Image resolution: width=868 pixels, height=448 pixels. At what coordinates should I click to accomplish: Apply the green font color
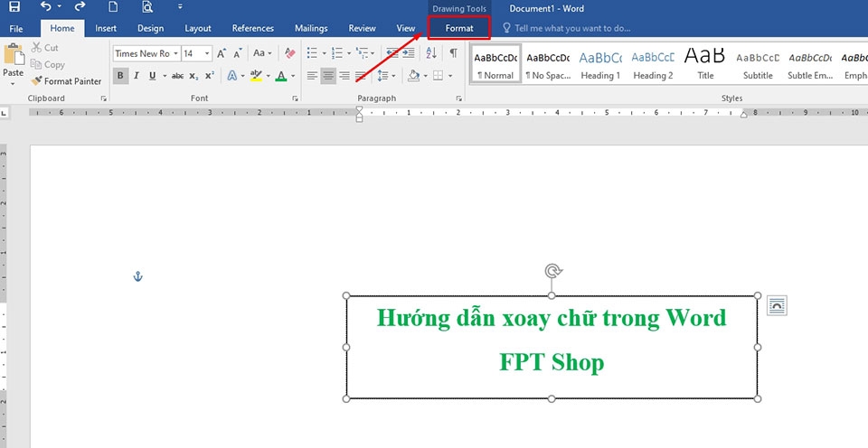tap(281, 76)
